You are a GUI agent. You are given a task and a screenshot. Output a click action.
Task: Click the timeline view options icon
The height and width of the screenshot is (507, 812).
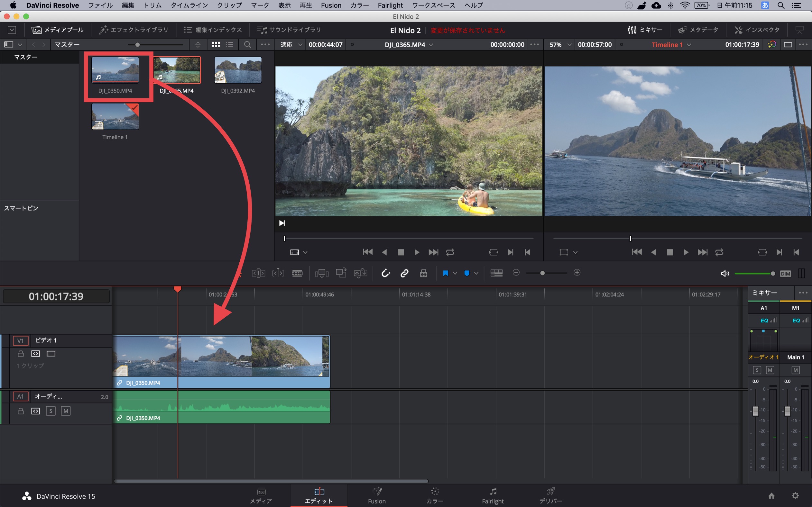(x=496, y=273)
